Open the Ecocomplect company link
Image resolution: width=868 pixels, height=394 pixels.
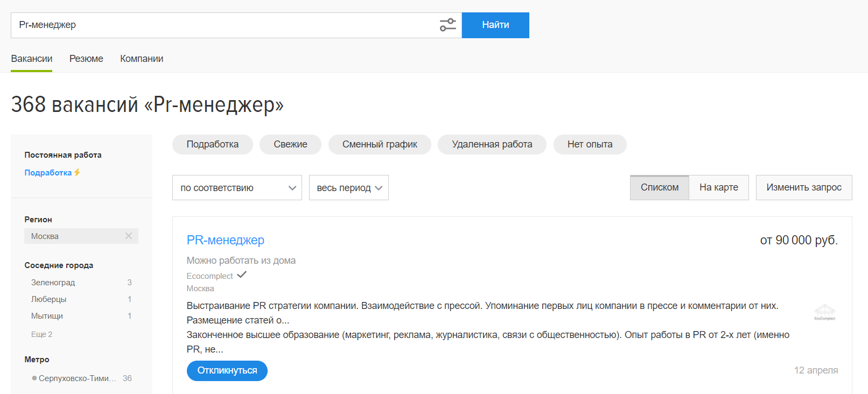(x=209, y=276)
